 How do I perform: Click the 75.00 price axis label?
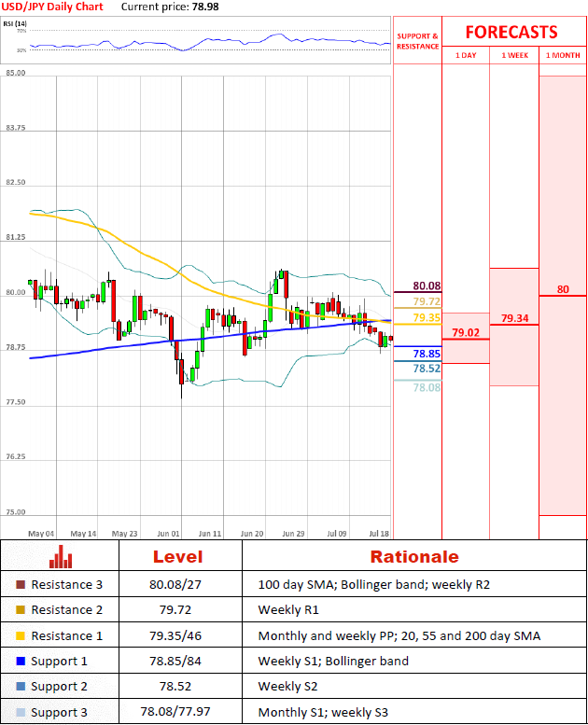tap(16, 512)
